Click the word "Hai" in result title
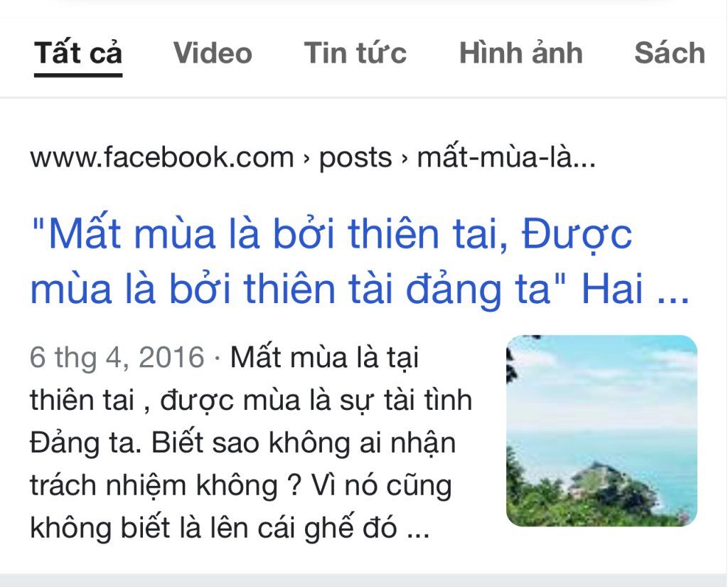 pyautogui.click(x=612, y=289)
